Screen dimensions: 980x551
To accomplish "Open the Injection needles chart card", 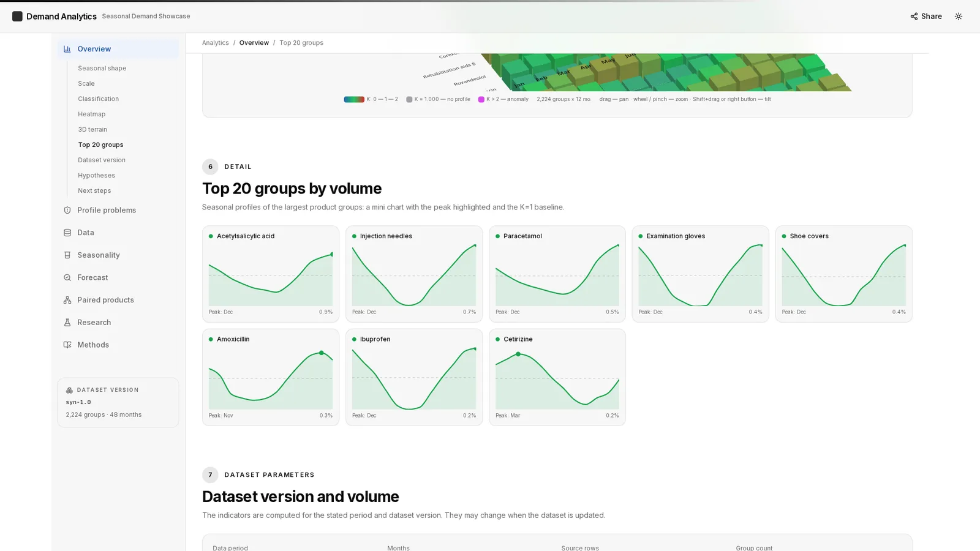I will 414,274.
